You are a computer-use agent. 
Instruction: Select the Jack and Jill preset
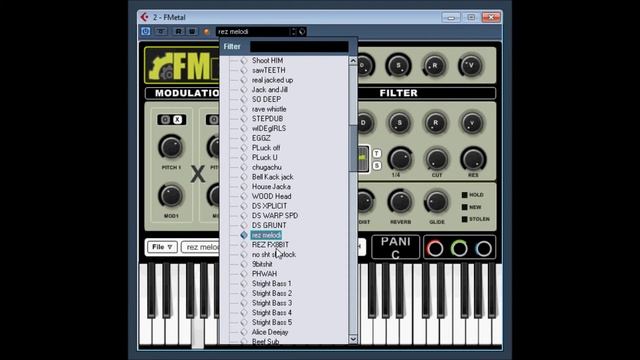point(269,89)
